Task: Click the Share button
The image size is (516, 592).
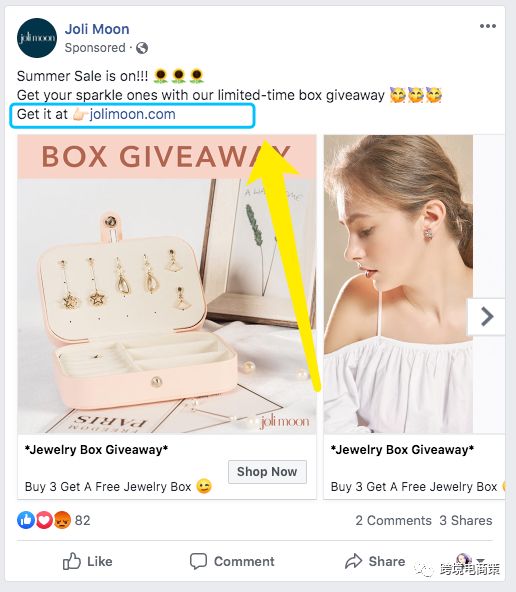Action: [375, 561]
